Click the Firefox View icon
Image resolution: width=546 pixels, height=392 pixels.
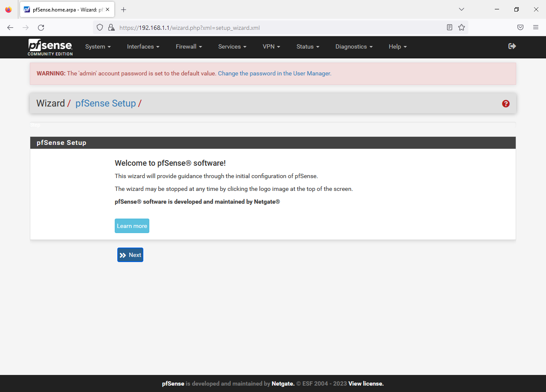tap(9, 9)
